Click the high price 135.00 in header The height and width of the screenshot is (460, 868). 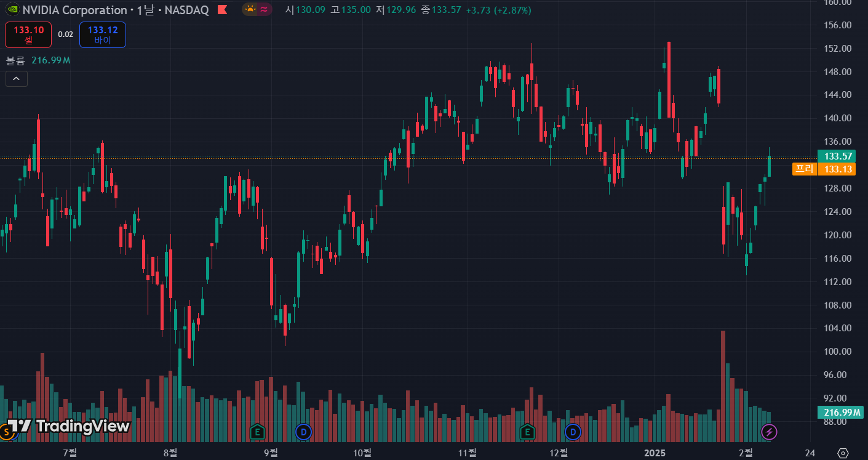click(x=356, y=10)
